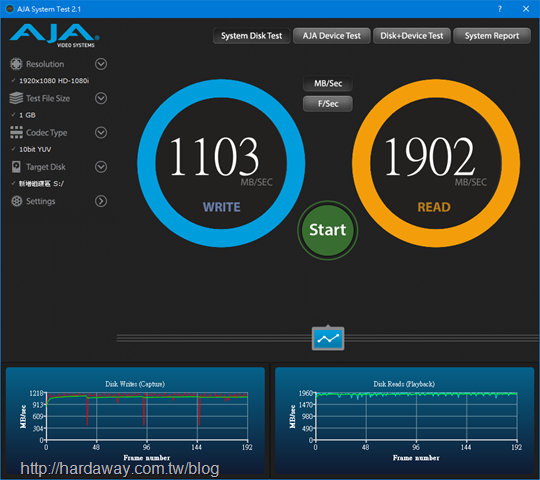Toggle the graph view chart icon

click(x=328, y=338)
